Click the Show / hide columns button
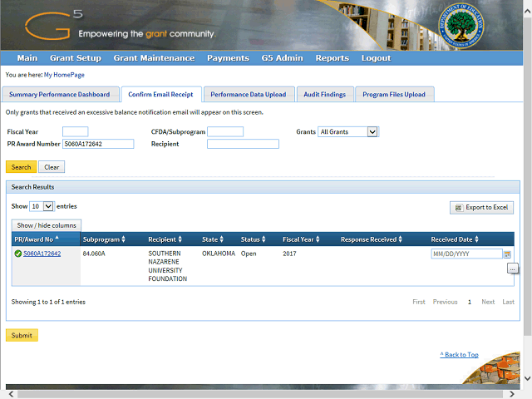This screenshot has width=532, height=399. click(47, 225)
